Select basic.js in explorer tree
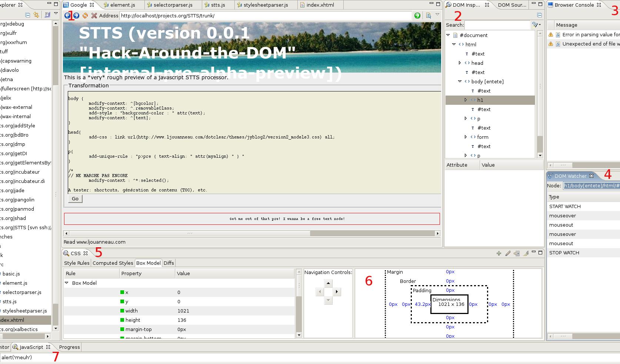 (x=11, y=274)
